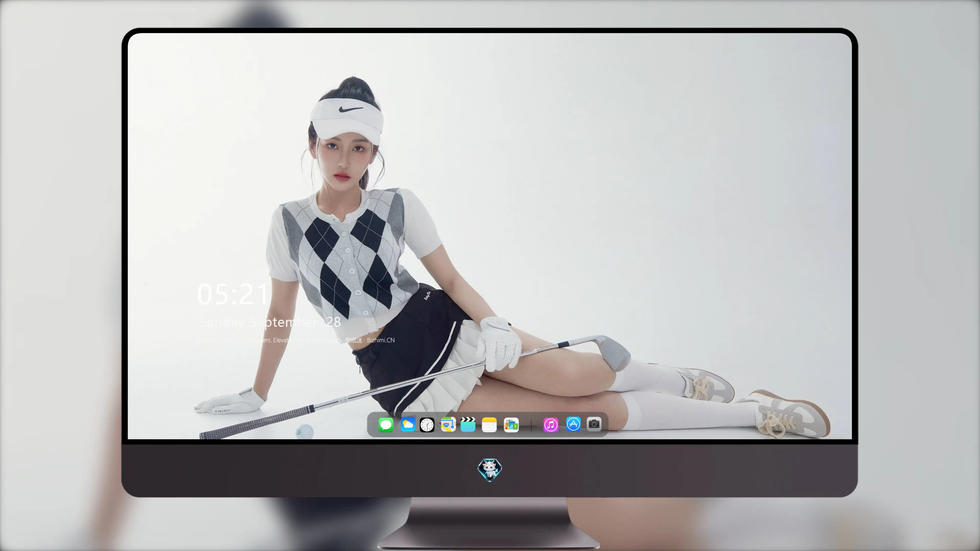This screenshot has height=551, width=980.
Task: Launch the Weather app from the dock
Action: click(408, 424)
